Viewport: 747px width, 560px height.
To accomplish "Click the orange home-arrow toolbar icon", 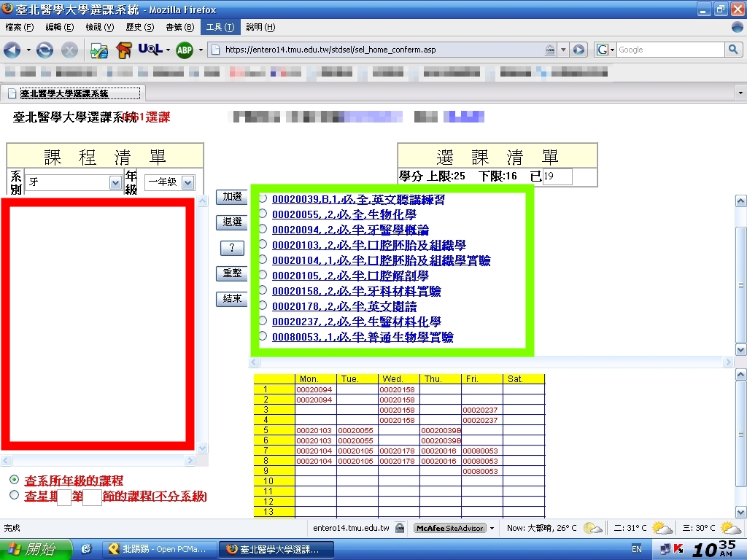I will [x=124, y=50].
